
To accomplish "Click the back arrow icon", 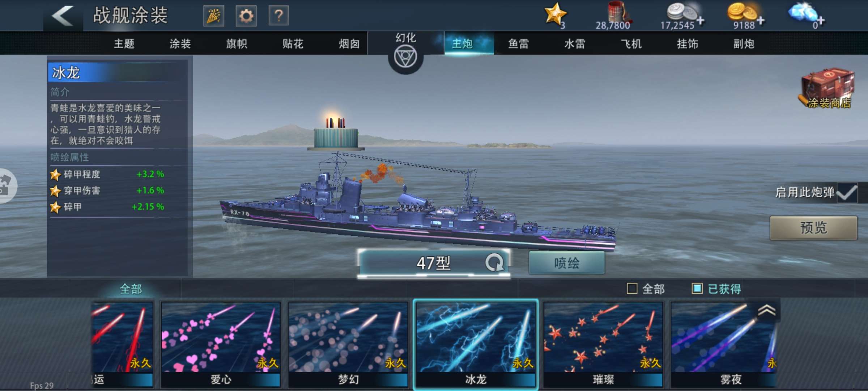I will (x=62, y=16).
